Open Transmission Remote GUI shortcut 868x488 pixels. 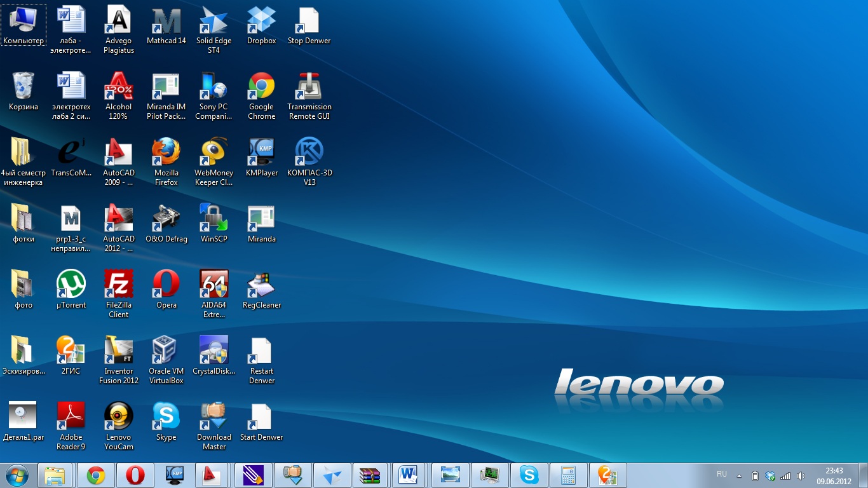(x=309, y=96)
